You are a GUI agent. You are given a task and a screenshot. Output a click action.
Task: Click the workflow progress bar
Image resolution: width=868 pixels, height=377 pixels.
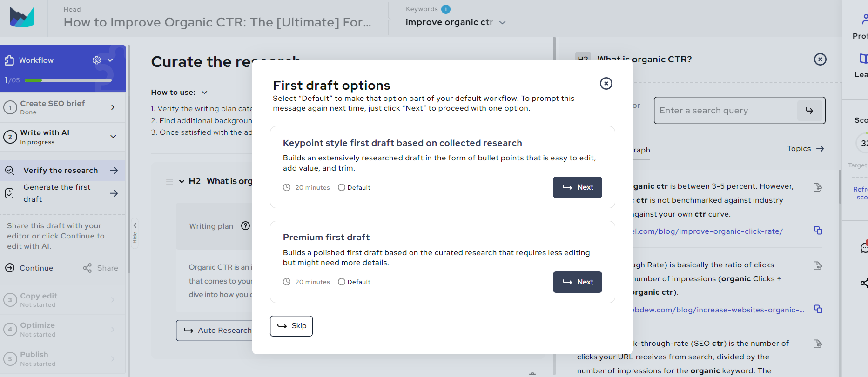pyautogui.click(x=68, y=80)
